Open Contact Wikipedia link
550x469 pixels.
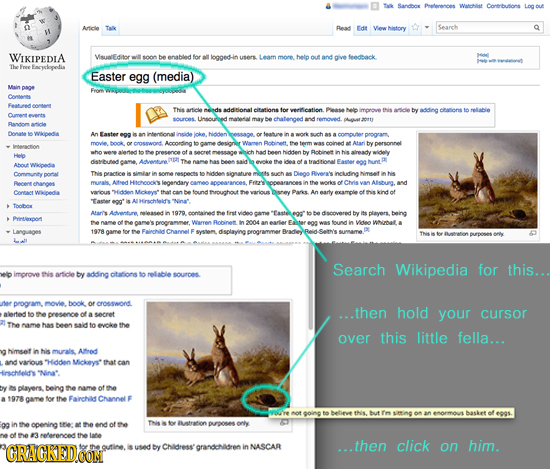pyautogui.click(x=36, y=193)
